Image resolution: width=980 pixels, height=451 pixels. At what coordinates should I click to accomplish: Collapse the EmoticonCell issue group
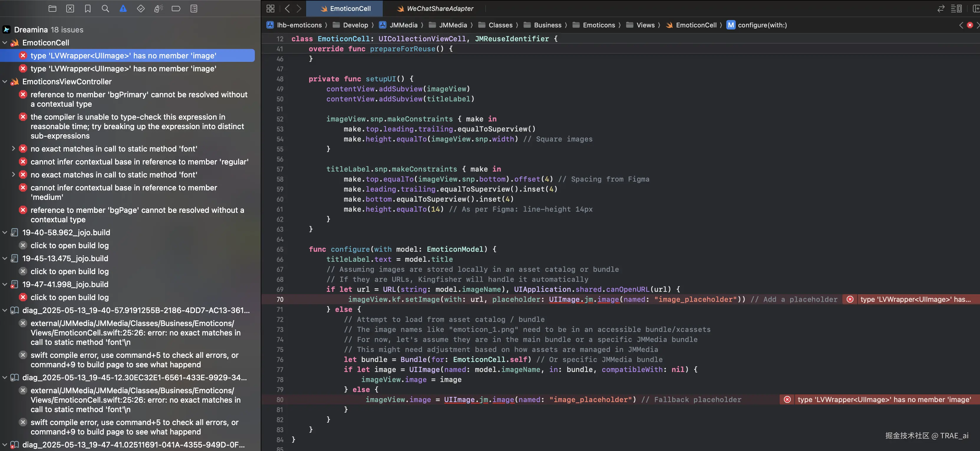pos(5,43)
